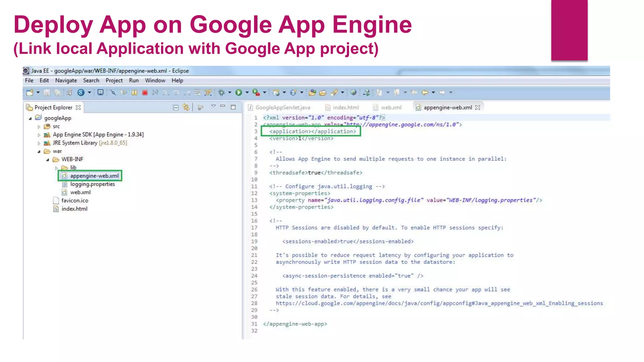Click the Save icon in toolbar
Viewport: 644px width, 362px height.
pyautogui.click(x=47, y=92)
